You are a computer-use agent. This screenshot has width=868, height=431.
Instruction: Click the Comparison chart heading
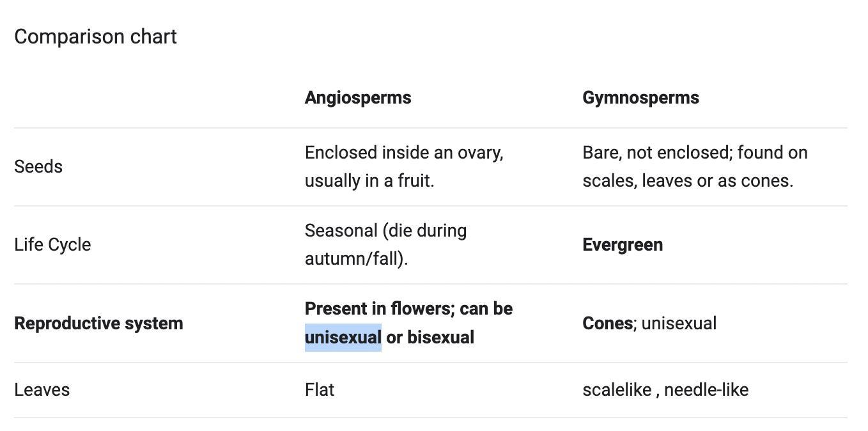point(95,36)
